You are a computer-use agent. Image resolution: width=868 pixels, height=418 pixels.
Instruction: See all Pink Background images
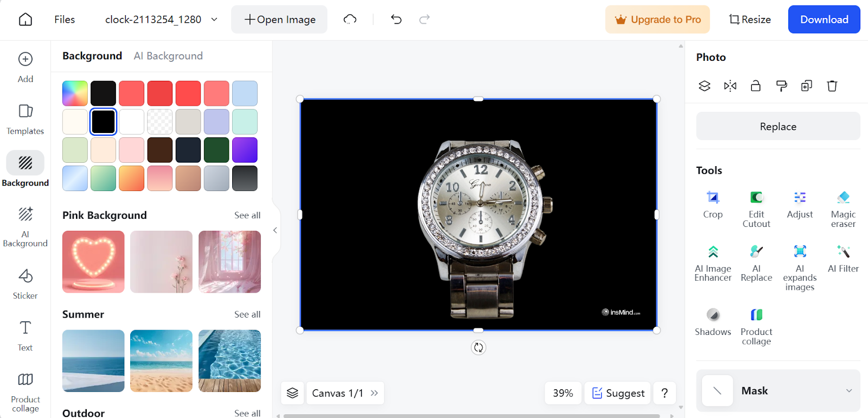tap(247, 216)
